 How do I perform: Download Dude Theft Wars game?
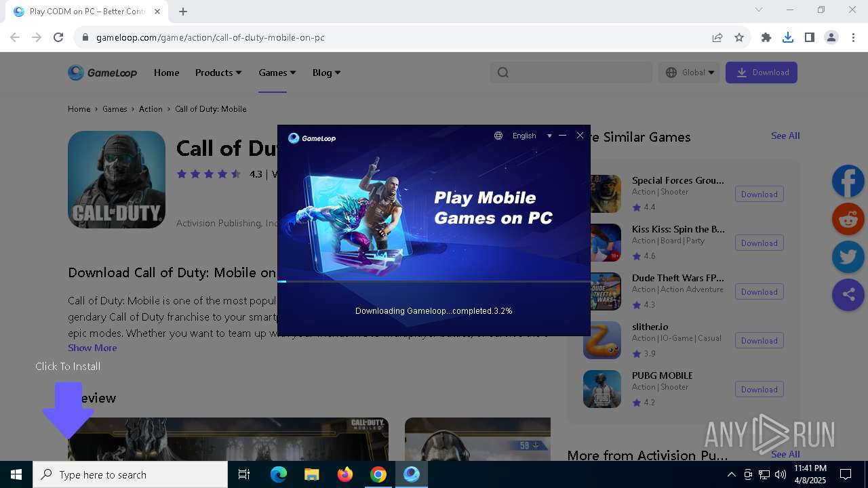pos(759,292)
